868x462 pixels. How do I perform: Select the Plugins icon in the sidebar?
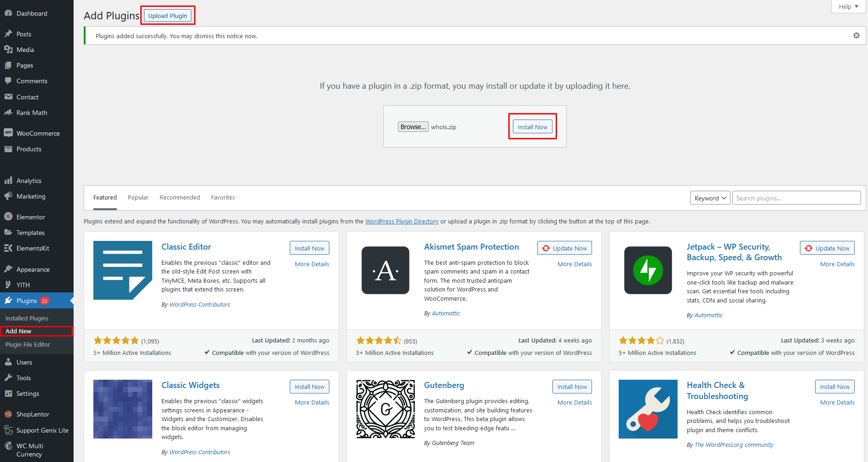coord(9,300)
